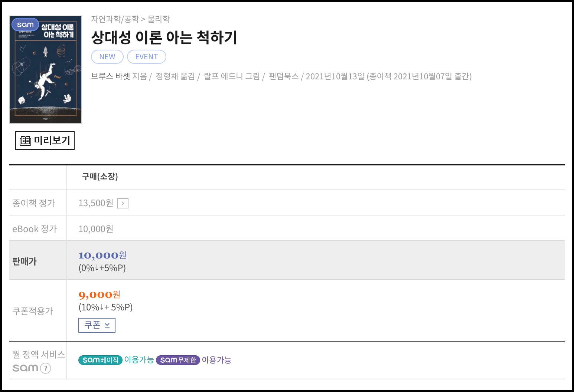Click the arrow icon beside 13,500원

pos(123,203)
